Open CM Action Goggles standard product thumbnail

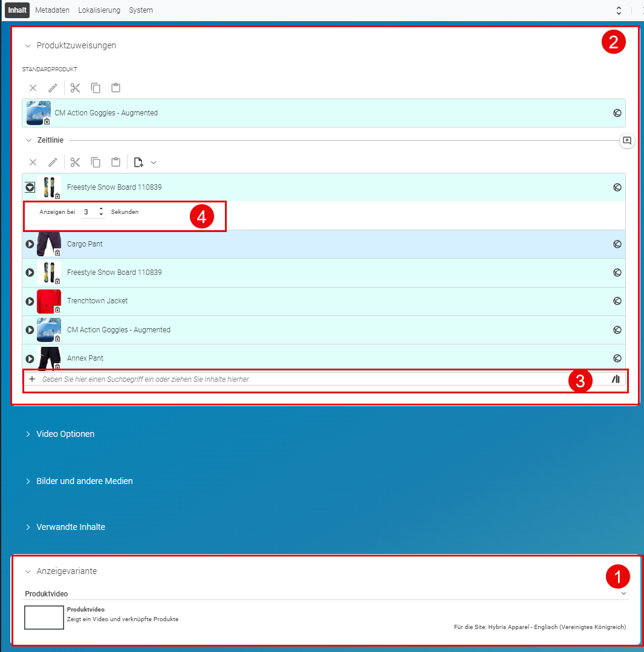(x=38, y=112)
